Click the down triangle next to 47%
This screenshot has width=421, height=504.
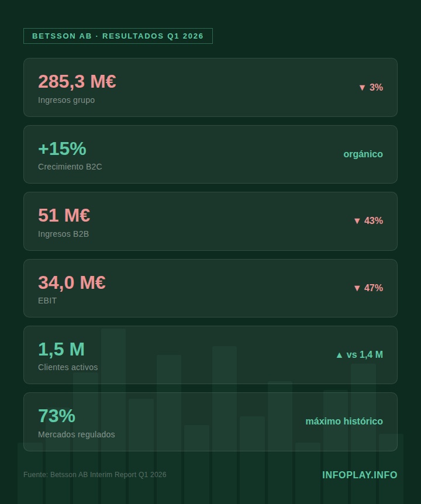(357, 288)
